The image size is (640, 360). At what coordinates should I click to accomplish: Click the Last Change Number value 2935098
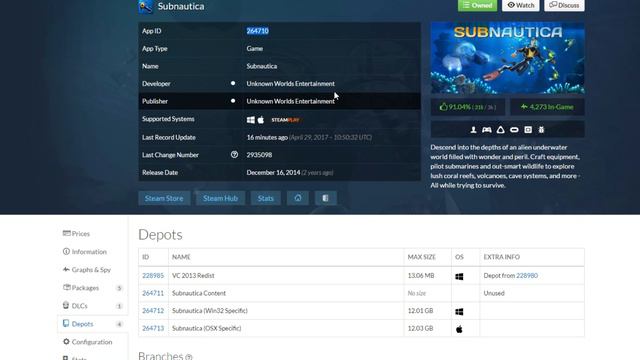coord(259,155)
